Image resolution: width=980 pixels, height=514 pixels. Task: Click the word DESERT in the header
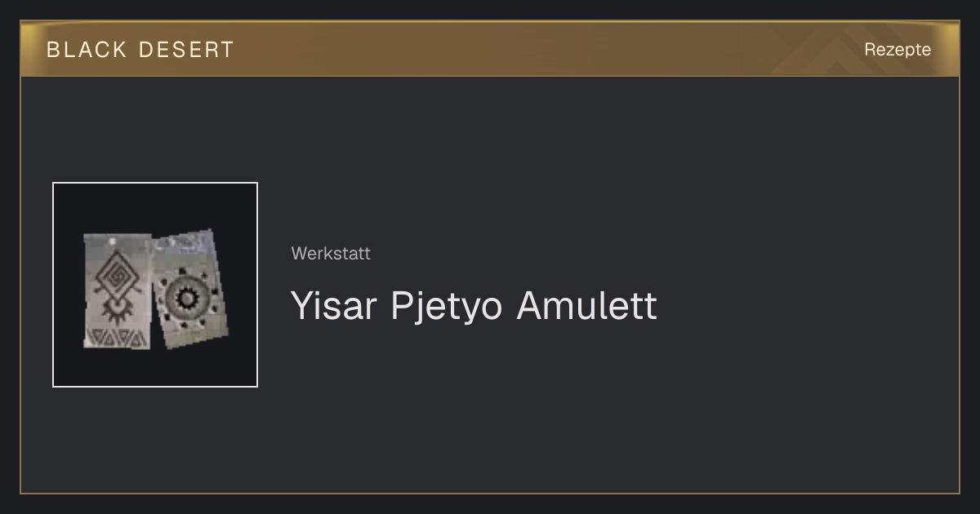pos(186,50)
